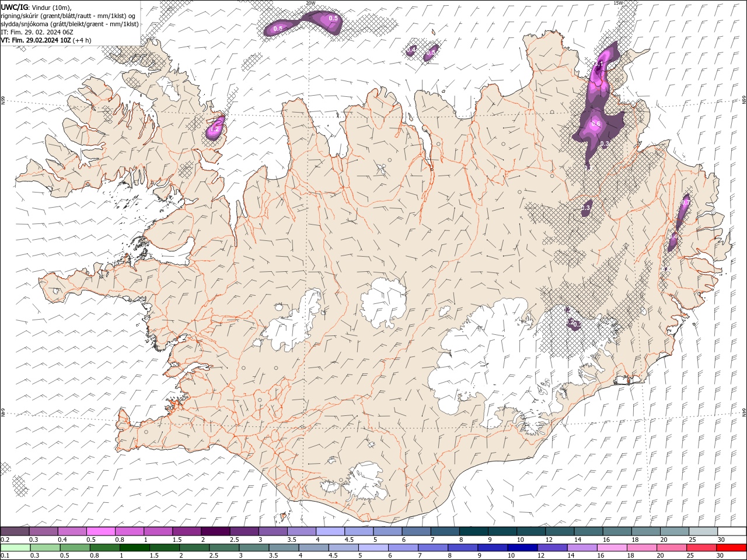
Task: Click the upper legend swatch labeled 1.5
Action: pyautogui.click(x=187, y=531)
